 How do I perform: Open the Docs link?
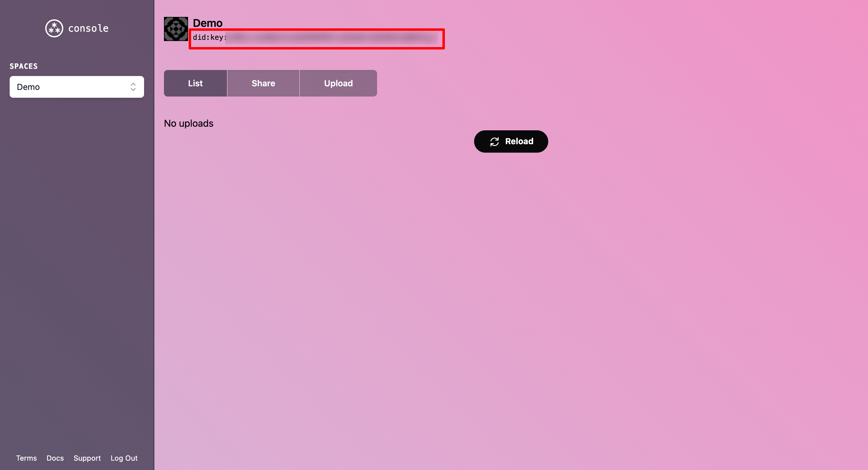pos(55,458)
